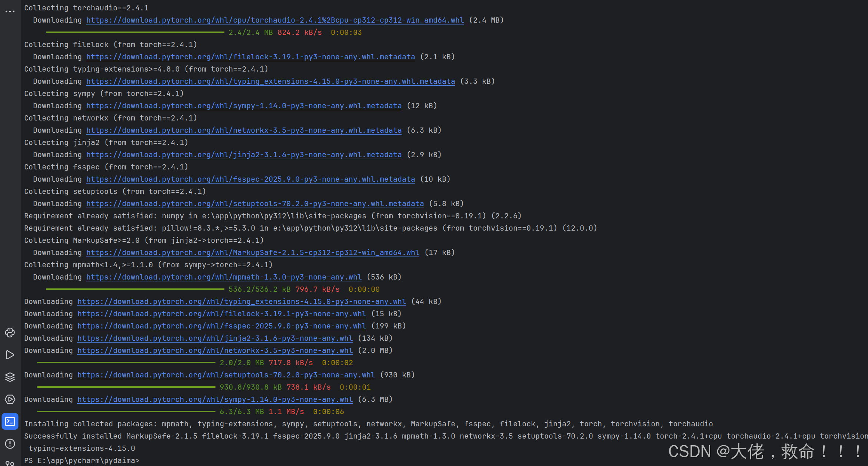Click the terminal prompt PS E:\app\pycharm\pydaima>
Screen dimensions: 868x466
point(82,460)
